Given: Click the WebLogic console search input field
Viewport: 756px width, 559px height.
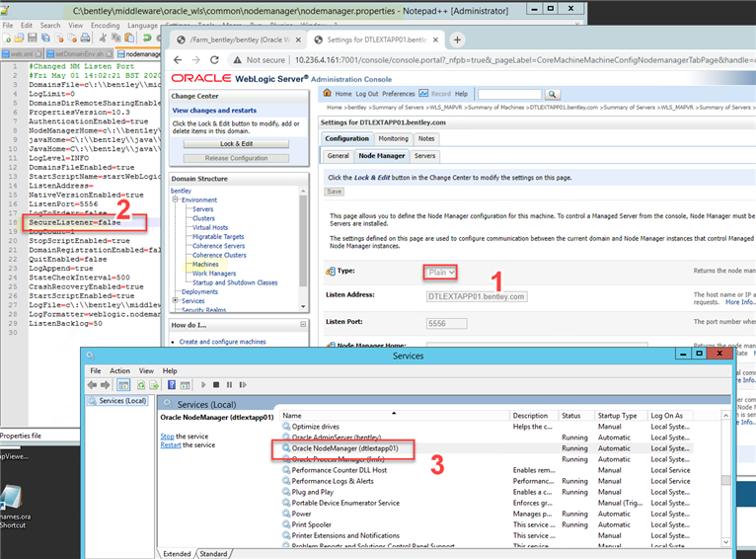Looking at the screenshot, I should point(510,94).
